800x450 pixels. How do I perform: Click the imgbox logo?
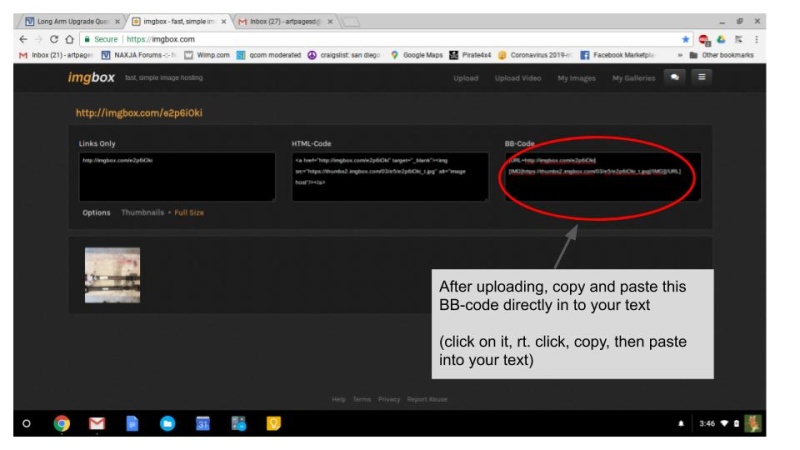(x=91, y=78)
